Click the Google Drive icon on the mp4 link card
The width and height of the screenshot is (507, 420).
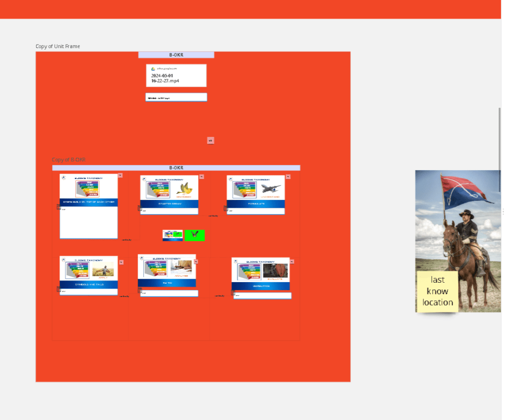[153, 69]
